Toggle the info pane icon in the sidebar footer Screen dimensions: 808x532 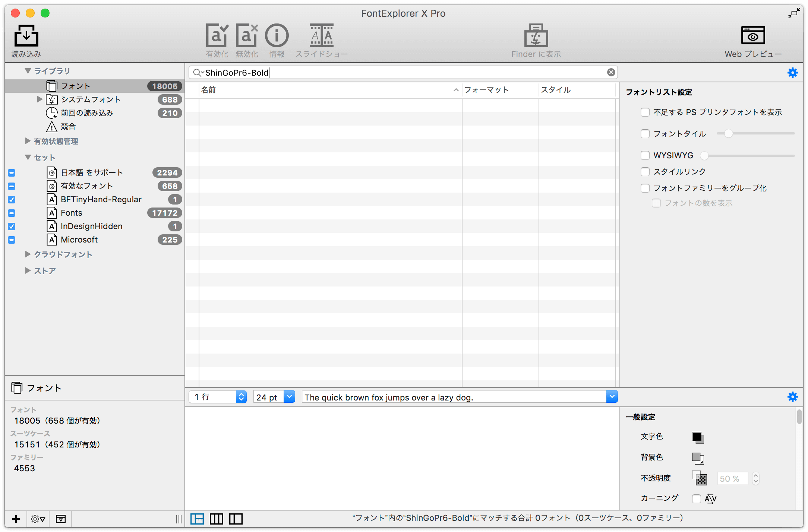click(61, 519)
